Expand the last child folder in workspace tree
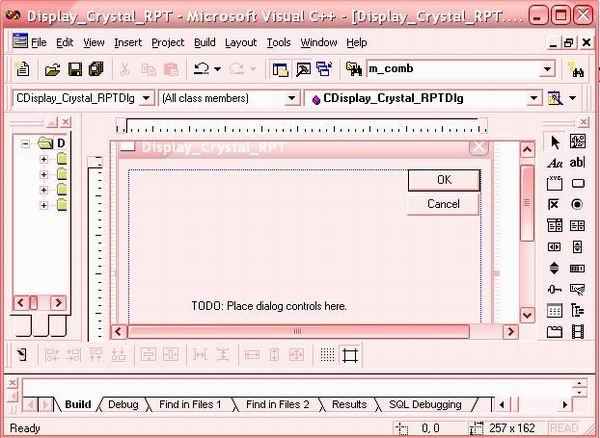Viewport: 600px width, 438px height. [x=44, y=205]
